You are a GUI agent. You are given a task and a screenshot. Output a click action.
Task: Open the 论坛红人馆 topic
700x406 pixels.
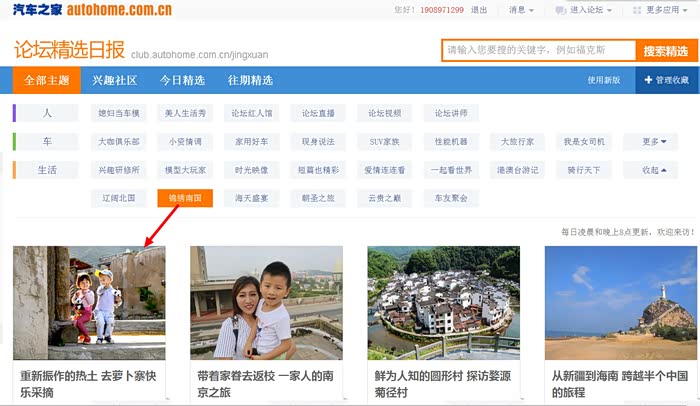(x=252, y=113)
